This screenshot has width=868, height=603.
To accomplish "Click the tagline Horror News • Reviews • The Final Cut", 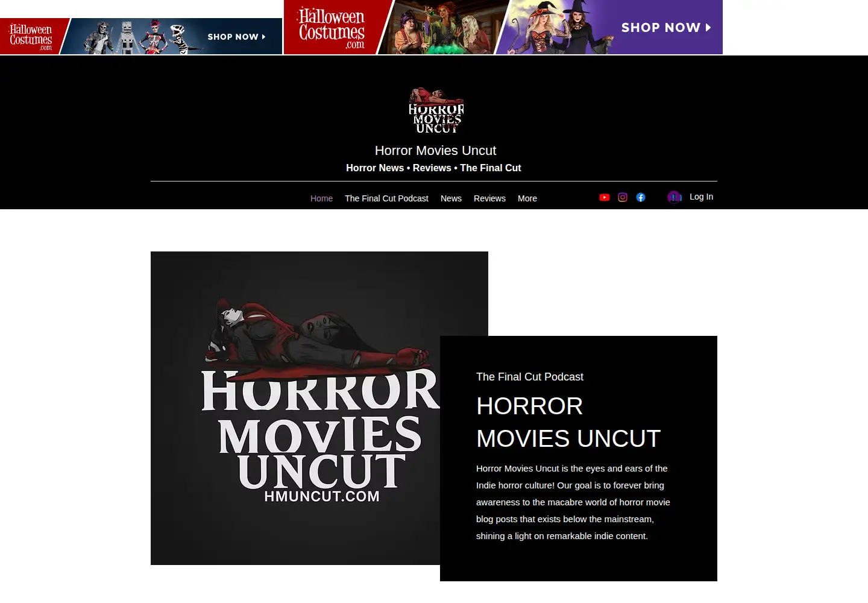I will 433,168.
